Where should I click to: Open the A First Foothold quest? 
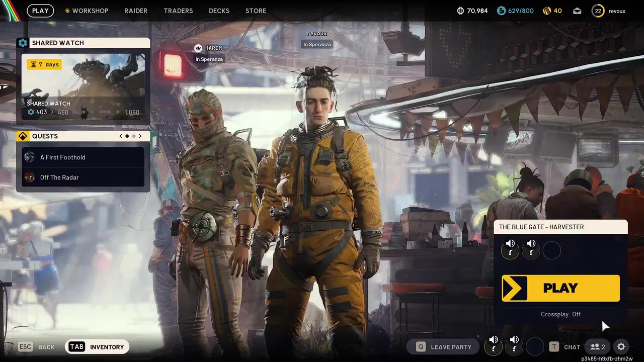coord(83,157)
